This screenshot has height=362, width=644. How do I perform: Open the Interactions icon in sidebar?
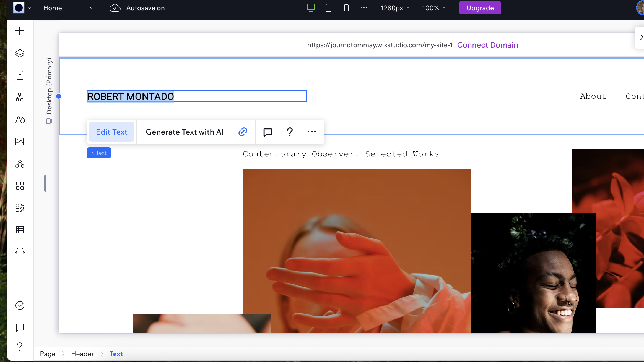[x=20, y=164]
